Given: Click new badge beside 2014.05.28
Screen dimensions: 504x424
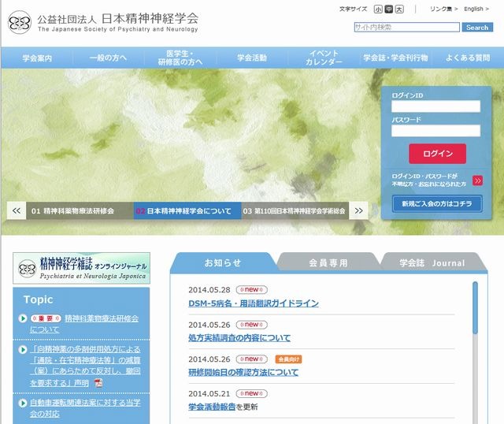Looking at the screenshot, I should tap(252, 289).
